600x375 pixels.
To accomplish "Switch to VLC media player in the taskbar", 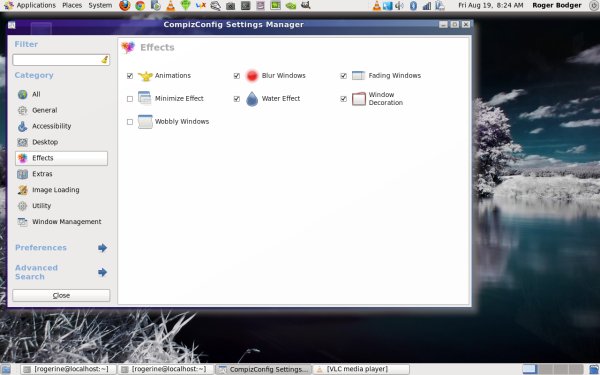I will pyautogui.click(x=360, y=369).
